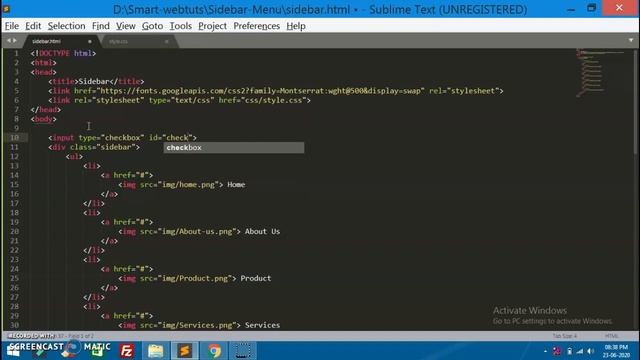Viewport: 640px width, 360px height.
Task: Click 'Product' text on line 25
Action: (256, 278)
